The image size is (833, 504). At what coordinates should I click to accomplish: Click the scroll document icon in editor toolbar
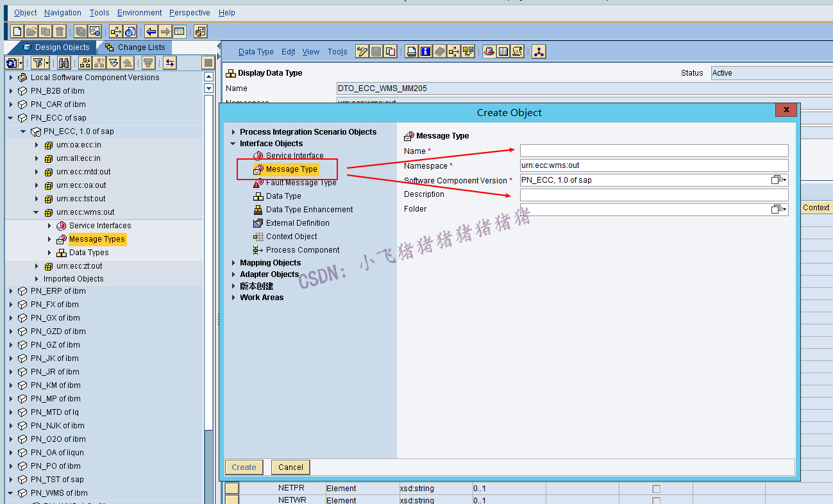pos(517,52)
